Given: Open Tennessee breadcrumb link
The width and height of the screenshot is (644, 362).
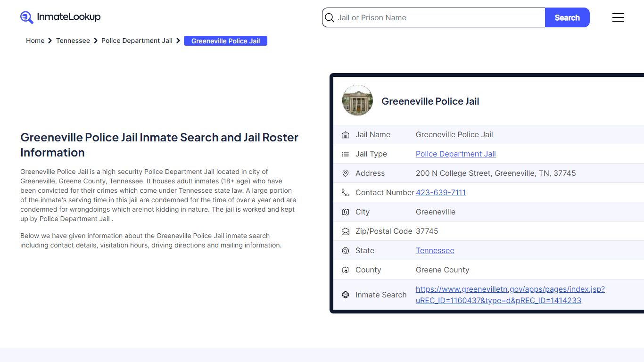Looking at the screenshot, I should click(x=73, y=41).
